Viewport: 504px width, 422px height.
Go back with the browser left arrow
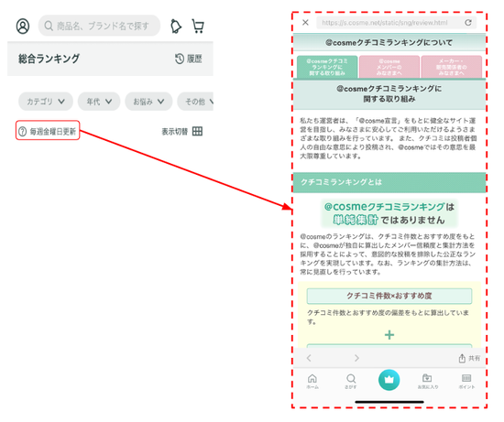(x=309, y=358)
